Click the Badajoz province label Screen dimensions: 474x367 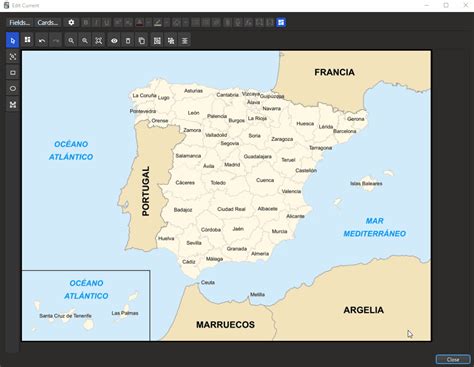coord(183,210)
